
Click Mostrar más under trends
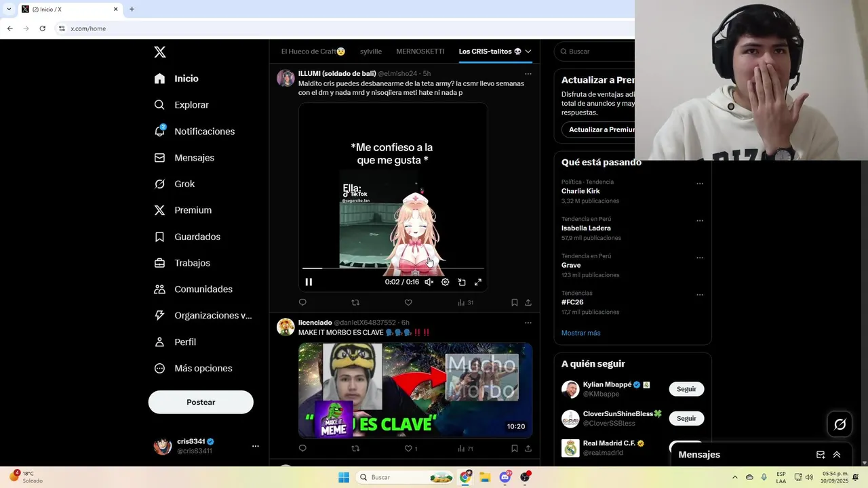pos(580,333)
